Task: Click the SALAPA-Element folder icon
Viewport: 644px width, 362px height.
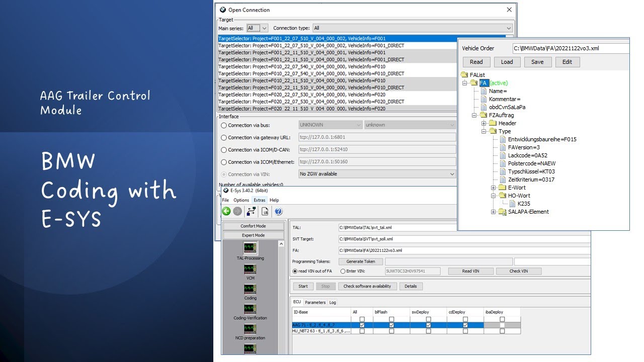Action: pyautogui.click(x=503, y=212)
